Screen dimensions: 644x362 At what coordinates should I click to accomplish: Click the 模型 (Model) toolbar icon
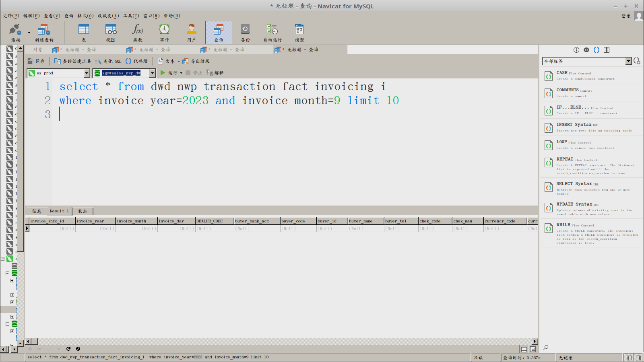299,32
